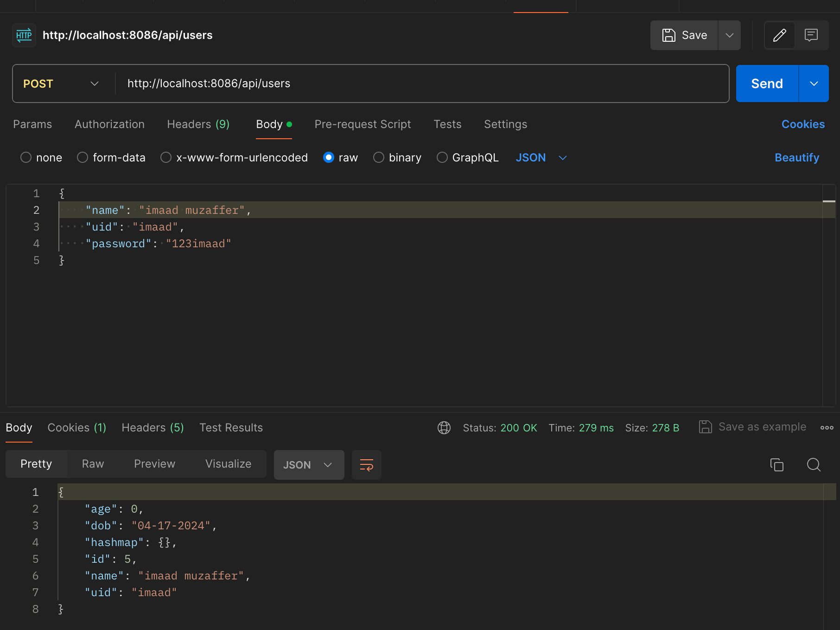Expand the Save options arrow
The image size is (840, 630).
730,35
